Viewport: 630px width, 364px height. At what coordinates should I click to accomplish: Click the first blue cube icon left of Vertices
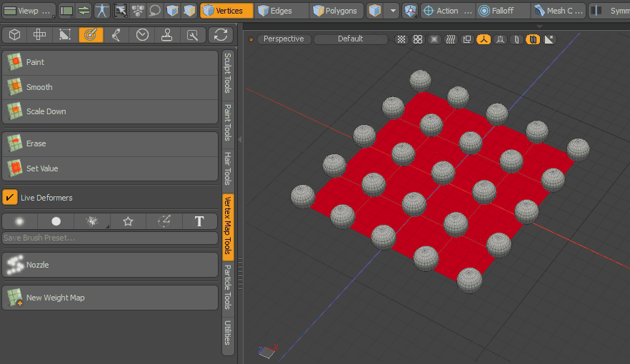pos(172,11)
